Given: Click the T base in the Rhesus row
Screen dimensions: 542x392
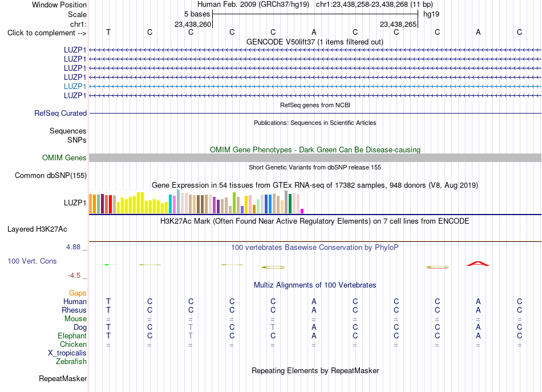Looking at the screenshot, I should [108, 310].
